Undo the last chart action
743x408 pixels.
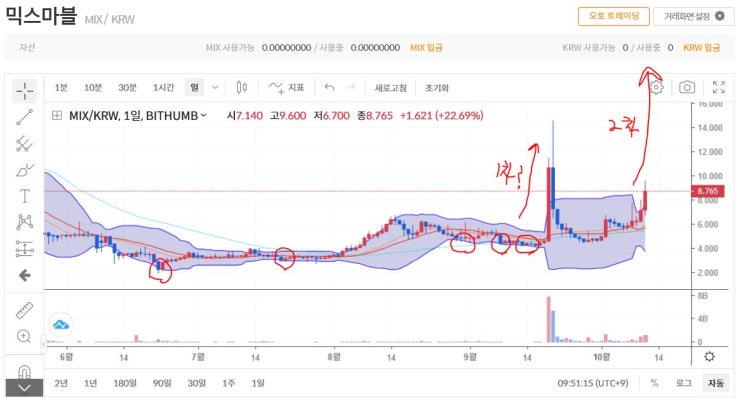click(329, 87)
